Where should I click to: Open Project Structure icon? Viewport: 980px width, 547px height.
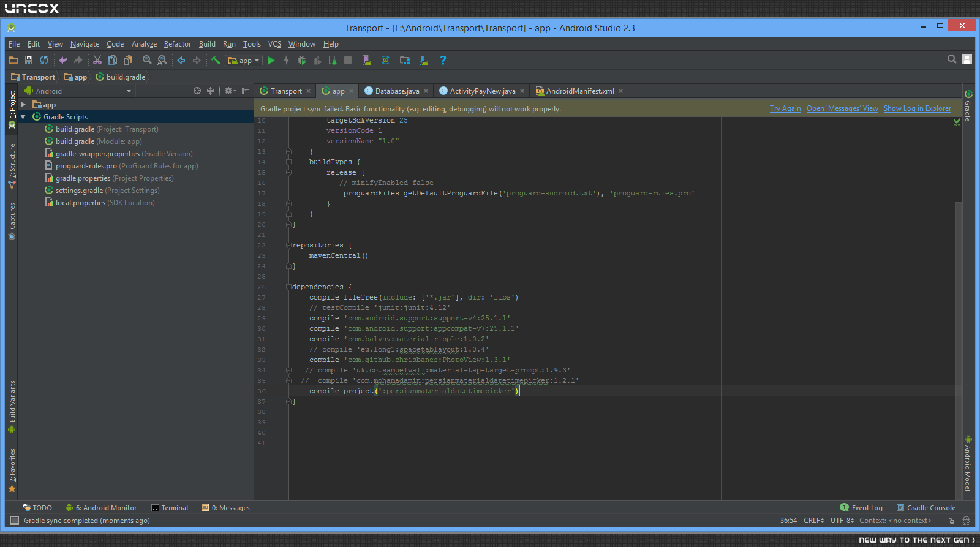[x=405, y=60]
